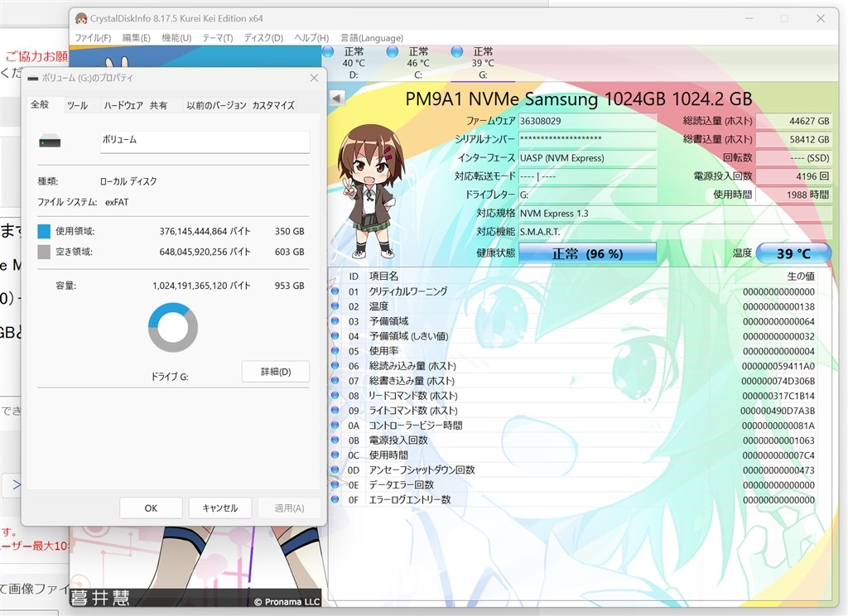
Task: Switch to the 以前のバージョン tab
Action: (x=216, y=105)
